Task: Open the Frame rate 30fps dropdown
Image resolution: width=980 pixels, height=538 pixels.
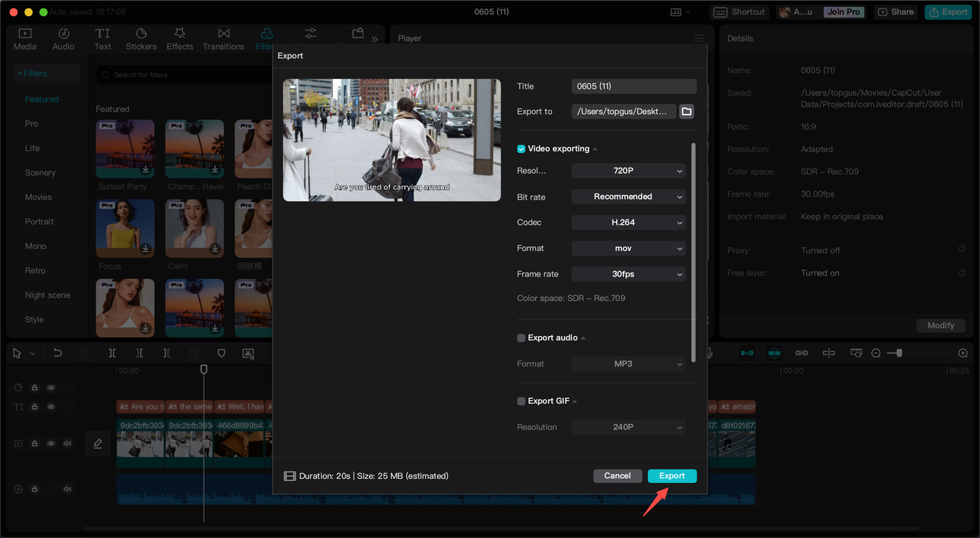Action: (x=628, y=274)
